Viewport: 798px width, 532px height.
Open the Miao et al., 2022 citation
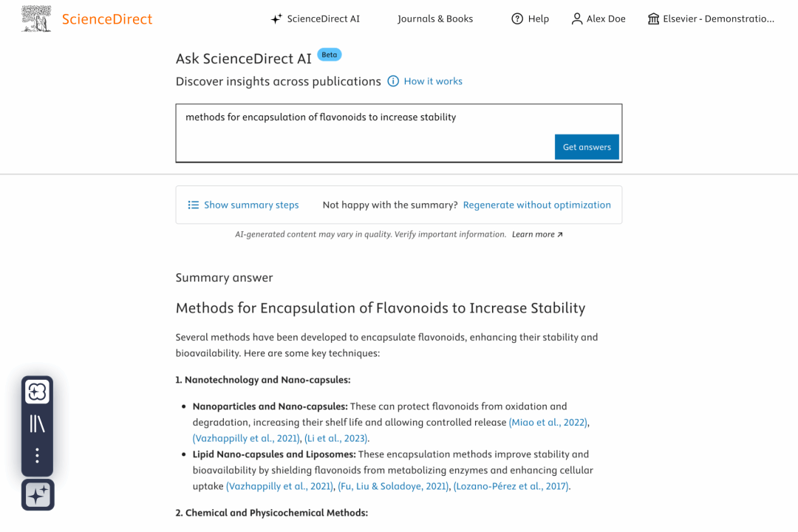548,423
